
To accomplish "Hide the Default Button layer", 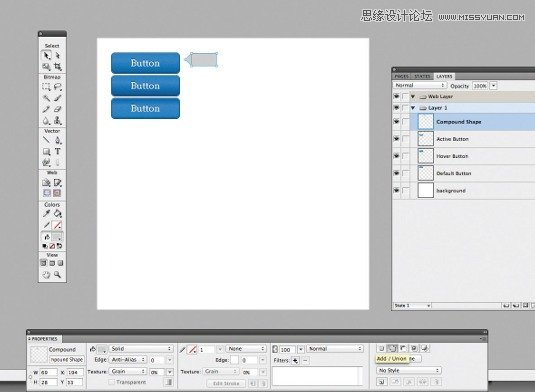I will click(396, 173).
